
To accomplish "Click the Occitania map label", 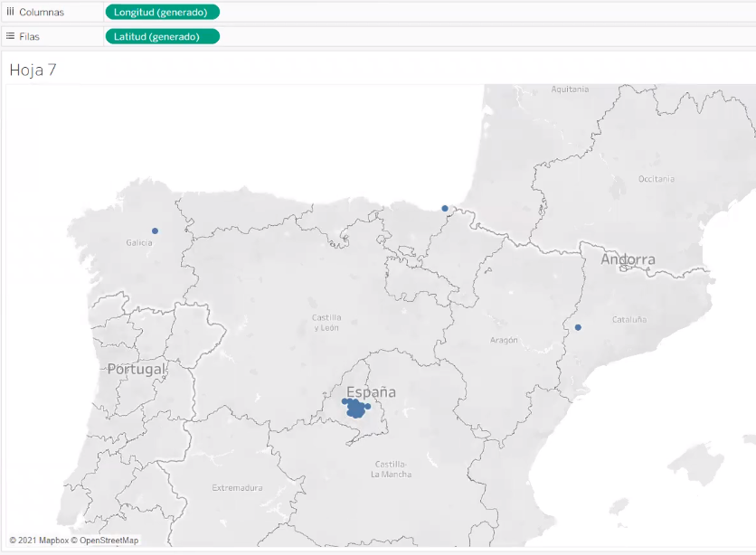I will [657, 179].
